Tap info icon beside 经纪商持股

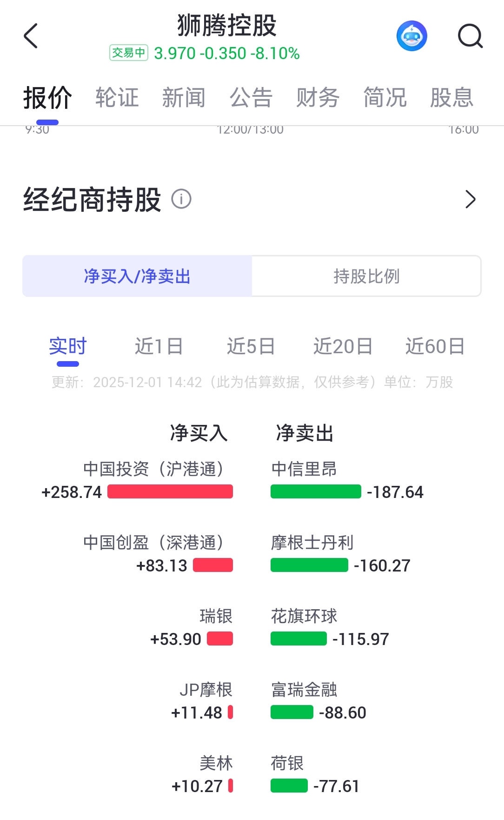(x=181, y=199)
